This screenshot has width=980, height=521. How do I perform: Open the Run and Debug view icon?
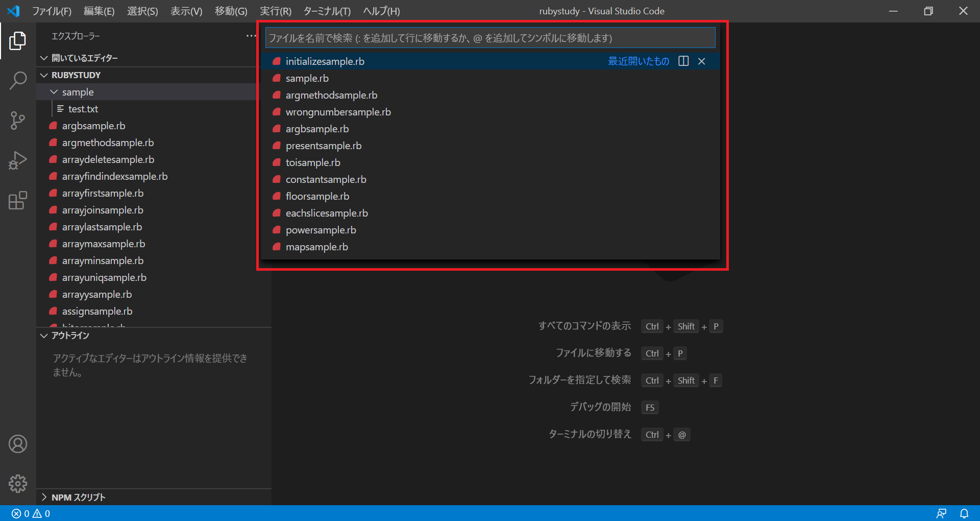18,160
